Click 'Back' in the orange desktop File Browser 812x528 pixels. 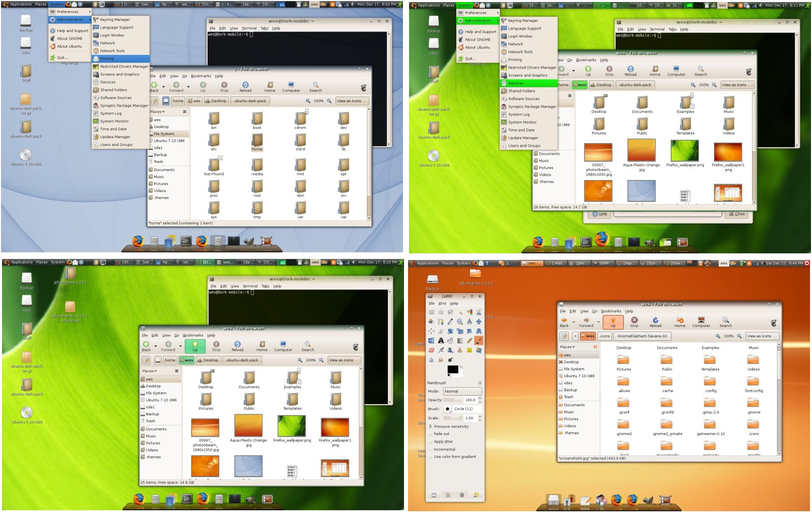pos(564,322)
